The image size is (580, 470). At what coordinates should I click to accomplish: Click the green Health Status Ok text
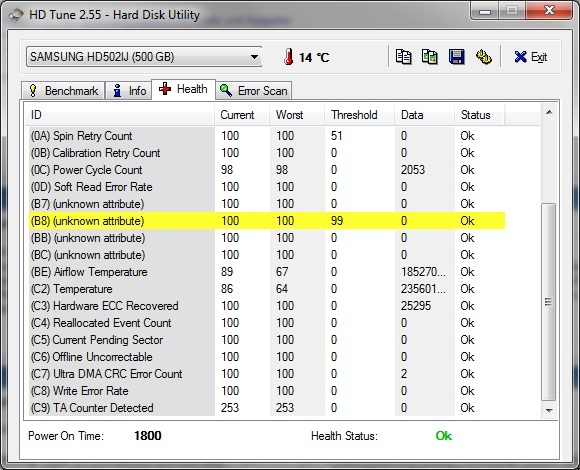(x=444, y=436)
